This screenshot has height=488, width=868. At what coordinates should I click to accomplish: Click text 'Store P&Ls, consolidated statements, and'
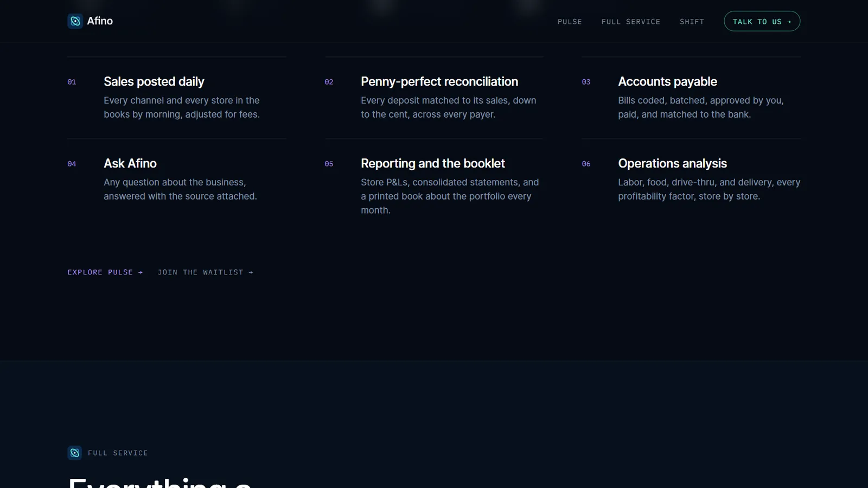tap(450, 182)
